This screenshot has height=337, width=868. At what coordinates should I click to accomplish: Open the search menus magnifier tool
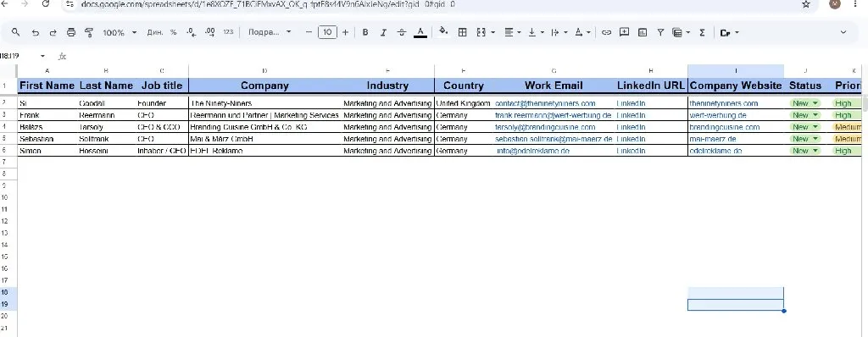tap(15, 33)
